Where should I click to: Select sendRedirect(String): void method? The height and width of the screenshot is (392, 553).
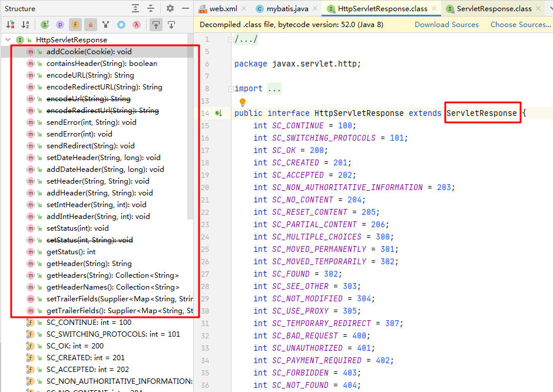pos(91,146)
